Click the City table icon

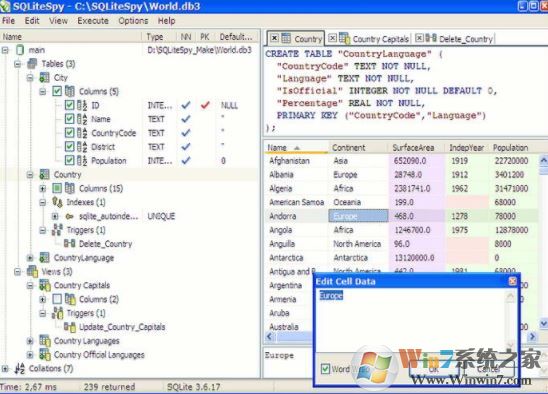tap(44, 78)
